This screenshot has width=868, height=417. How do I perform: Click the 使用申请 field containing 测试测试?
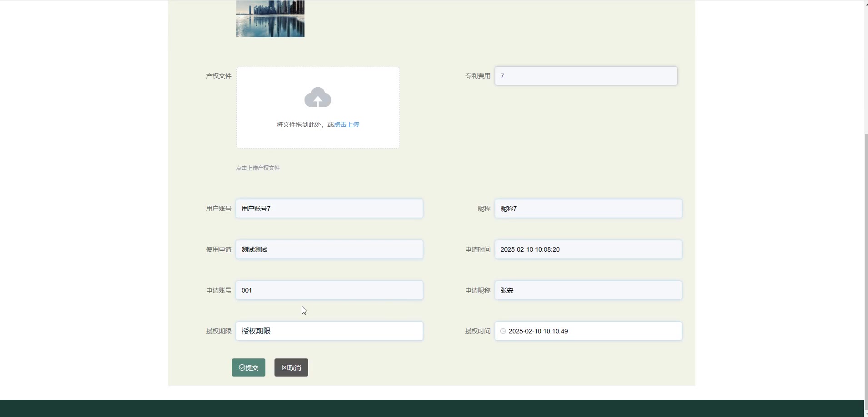coord(329,249)
